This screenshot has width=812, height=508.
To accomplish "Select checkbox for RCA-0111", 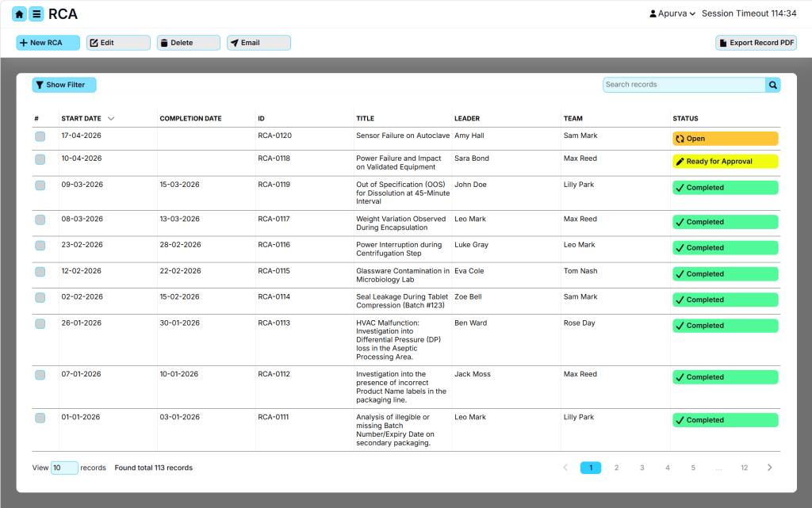I will click(x=40, y=418).
